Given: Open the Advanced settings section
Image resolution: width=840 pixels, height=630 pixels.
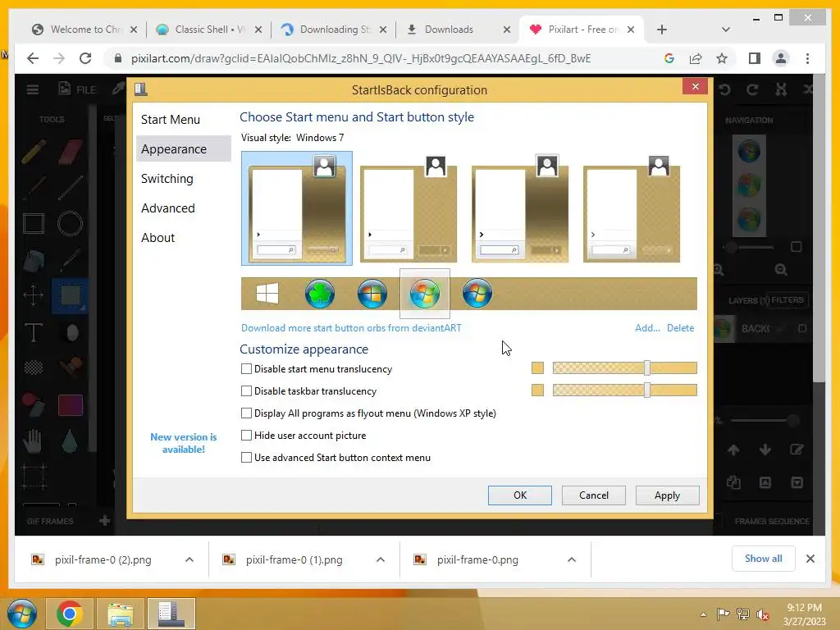Looking at the screenshot, I should click(183, 208).
